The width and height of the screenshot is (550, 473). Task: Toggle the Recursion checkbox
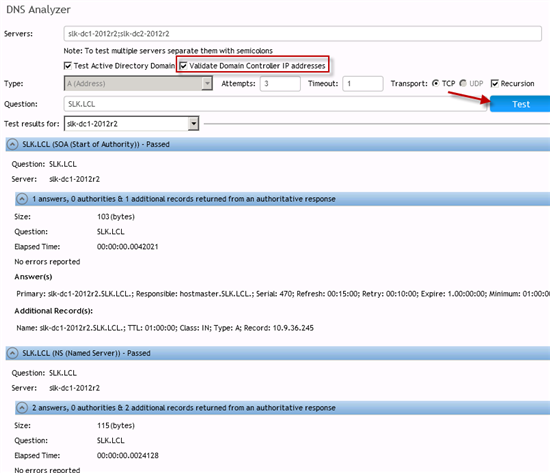(x=495, y=83)
